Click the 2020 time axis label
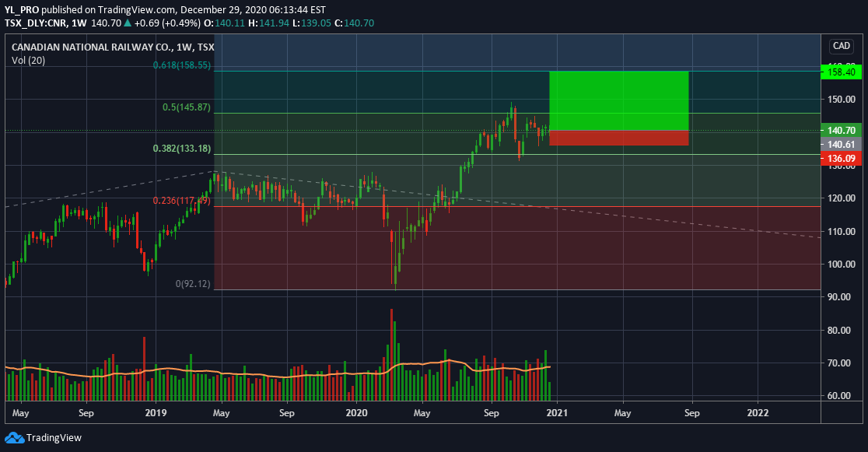 [356, 413]
